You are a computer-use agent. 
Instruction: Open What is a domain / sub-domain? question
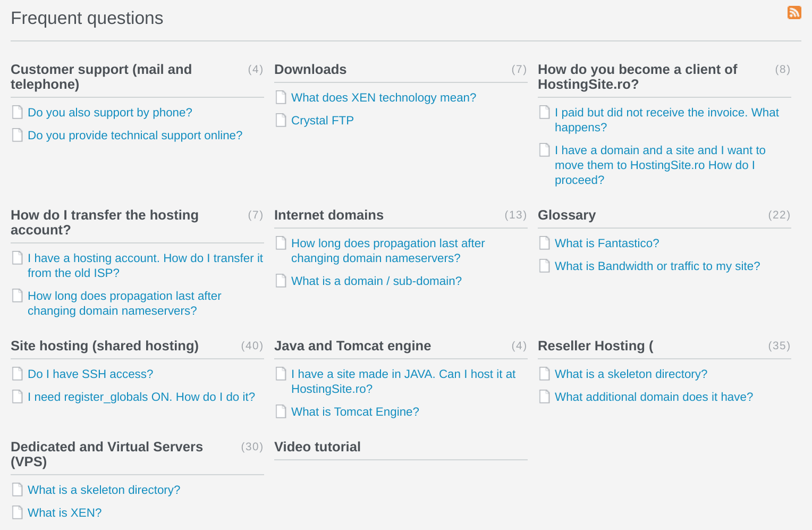click(376, 281)
